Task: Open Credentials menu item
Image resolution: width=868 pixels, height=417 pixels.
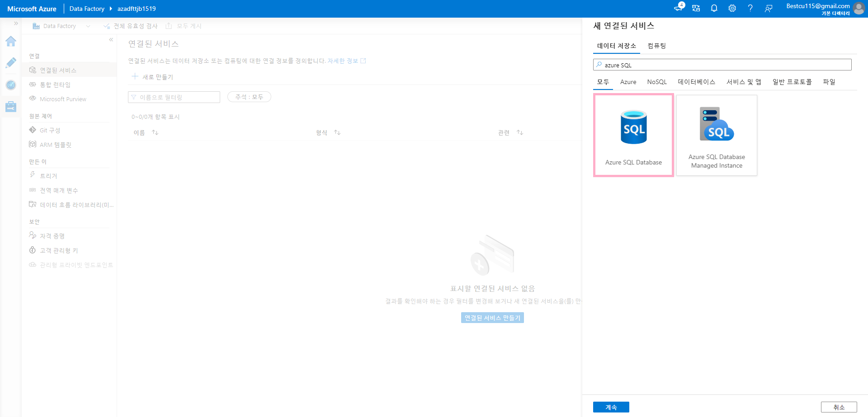Action: [x=69, y=236]
